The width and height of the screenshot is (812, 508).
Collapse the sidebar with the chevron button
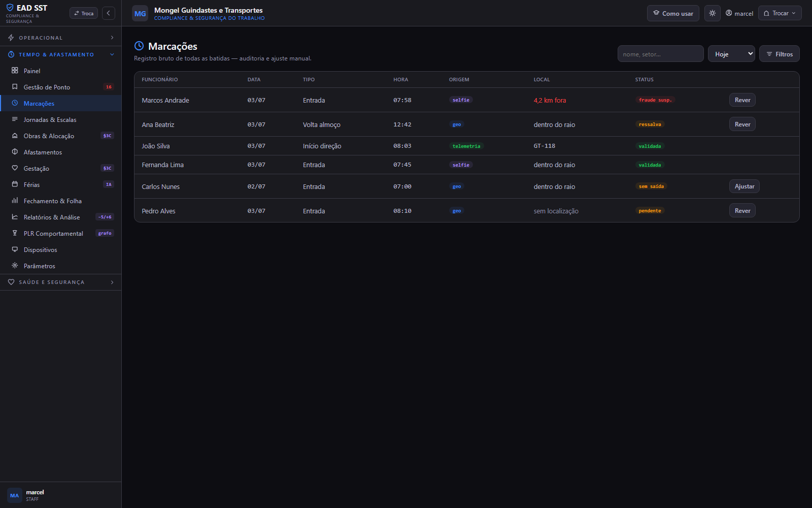(109, 13)
